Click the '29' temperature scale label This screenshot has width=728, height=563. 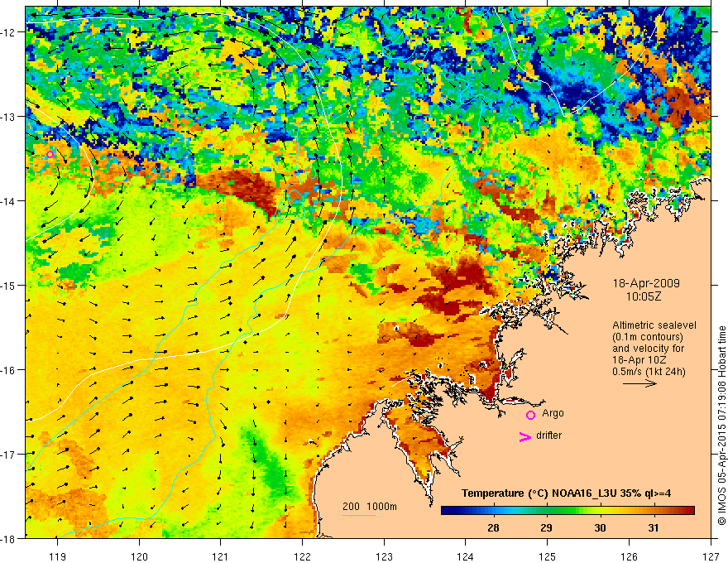pos(547,527)
